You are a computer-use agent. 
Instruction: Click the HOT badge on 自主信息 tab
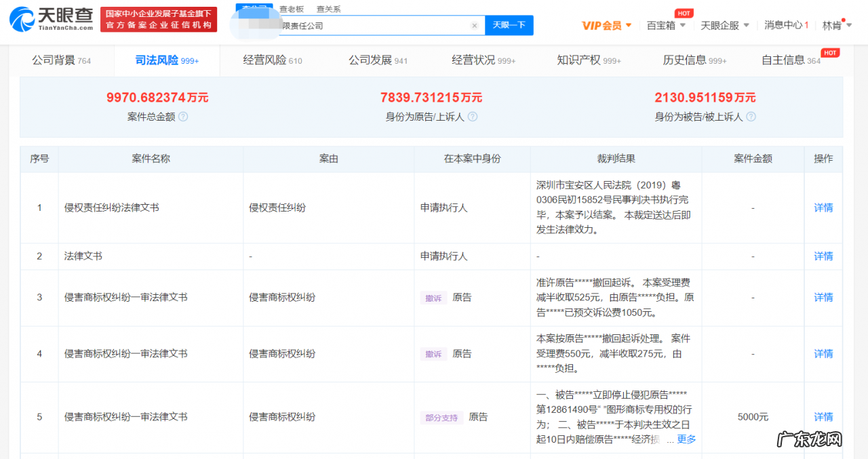830,52
